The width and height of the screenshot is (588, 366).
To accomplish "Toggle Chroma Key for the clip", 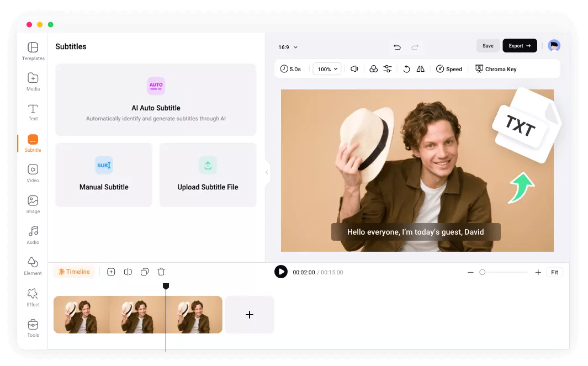I will click(496, 69).
